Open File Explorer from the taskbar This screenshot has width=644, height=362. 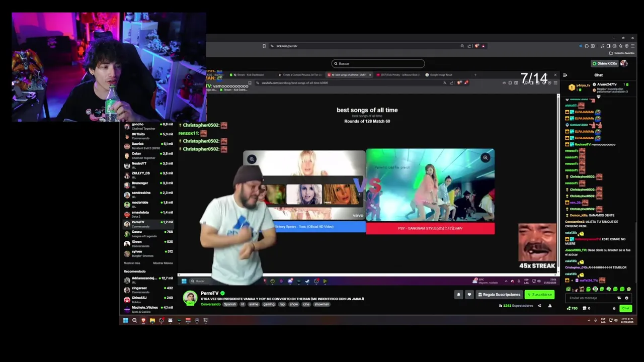click(152, 320)
